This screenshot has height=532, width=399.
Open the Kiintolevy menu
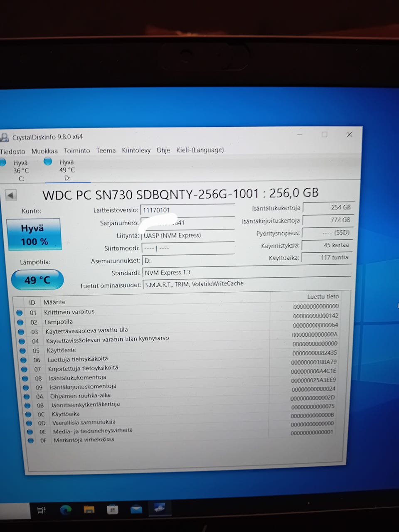tap(136, 150)
